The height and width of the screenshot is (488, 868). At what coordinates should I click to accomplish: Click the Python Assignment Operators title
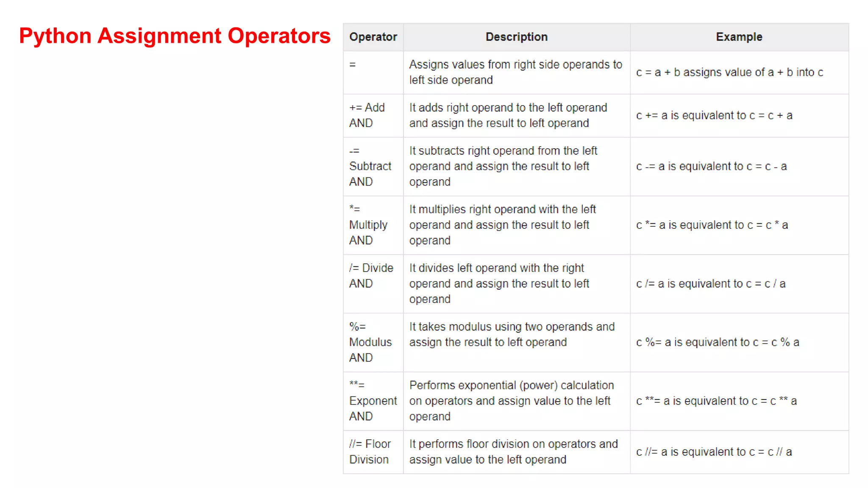[175, 36]
